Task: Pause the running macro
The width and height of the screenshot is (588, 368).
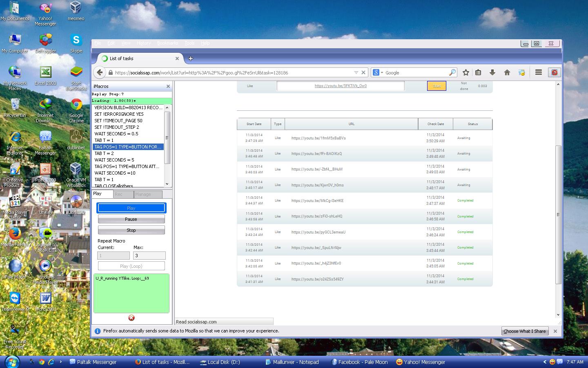Action: click(131, 219)
